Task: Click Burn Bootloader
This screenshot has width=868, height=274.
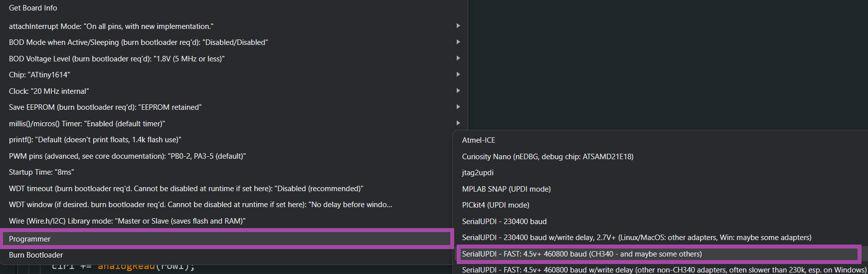Action: tap(36, 255)
